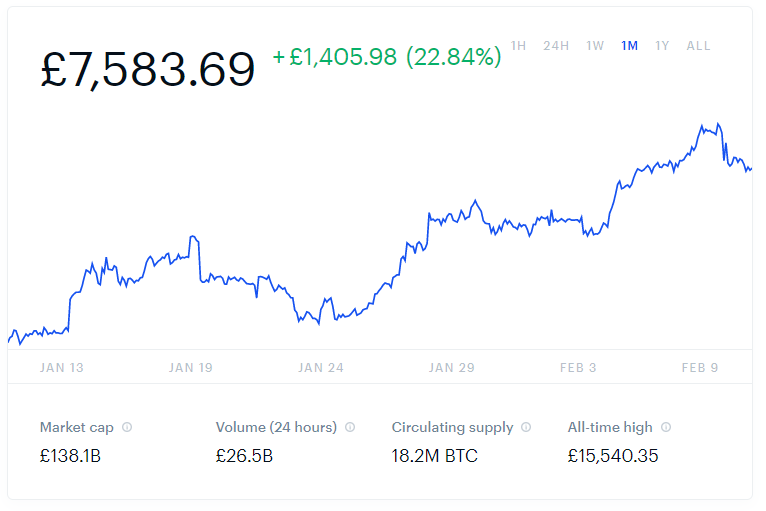766x511 pixels.
Task: Click the JAN 29 axis marker
Action: [x=452, y=368]
